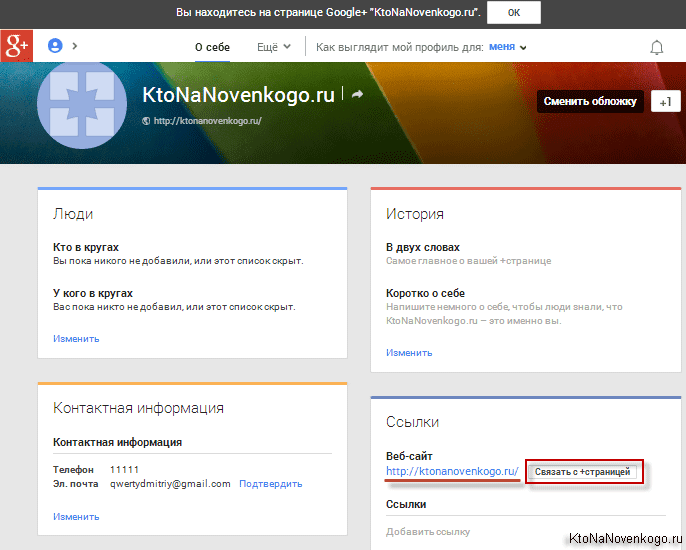The height and width of the screenshot is (550, 686).
Task: Click the 'В двух словах' field
Action: pos(423,247)
